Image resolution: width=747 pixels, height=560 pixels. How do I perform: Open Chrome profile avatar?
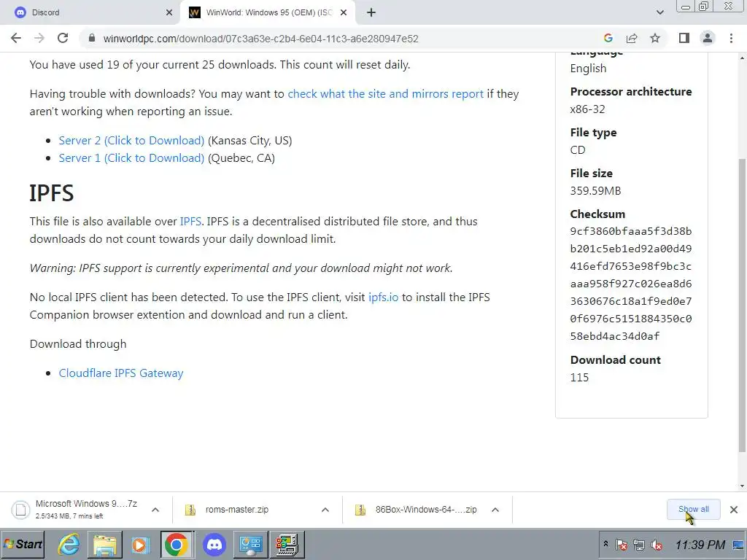point(708,38)
